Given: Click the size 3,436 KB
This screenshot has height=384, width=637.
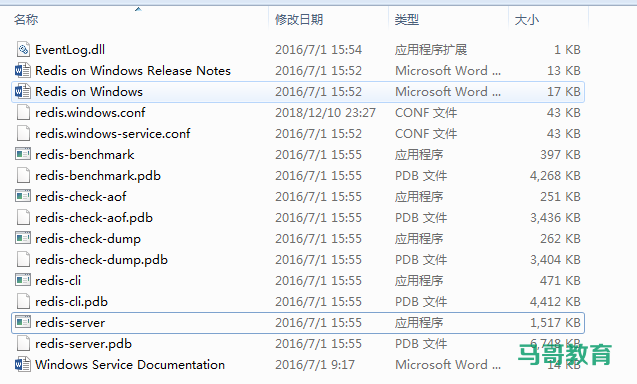Looking at the screenshot, I should [555, 218].
